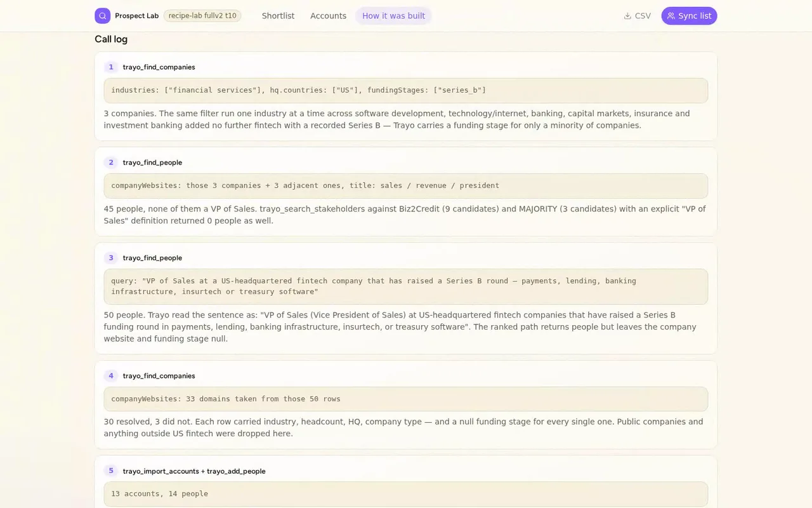
Task: Click step number 2 badge
Action: (x=111, y=163)
